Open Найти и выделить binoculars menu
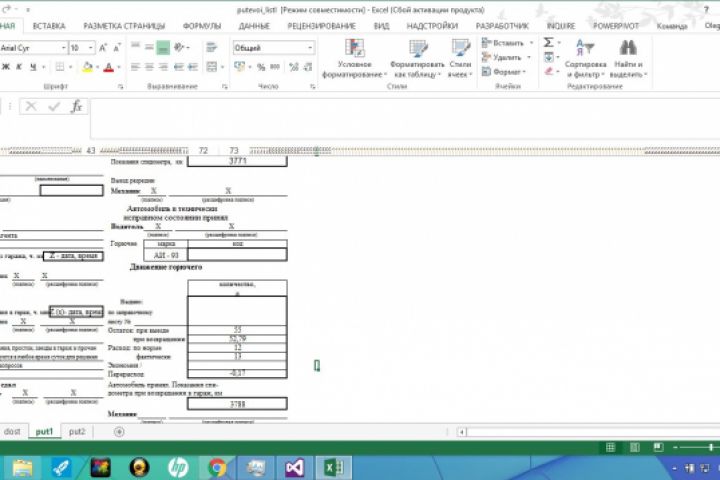The height and width of the screenshot is (480, 720). click(628, 58)
